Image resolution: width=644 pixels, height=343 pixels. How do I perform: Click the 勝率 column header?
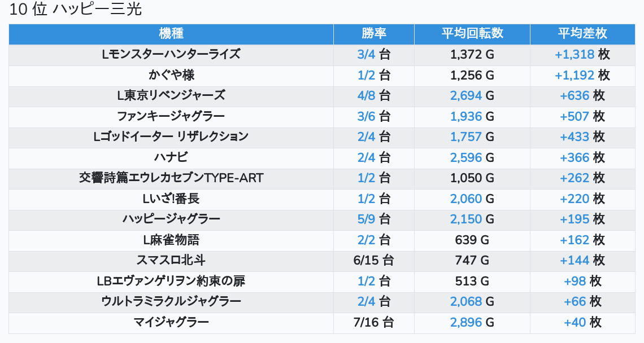[373, 34]
